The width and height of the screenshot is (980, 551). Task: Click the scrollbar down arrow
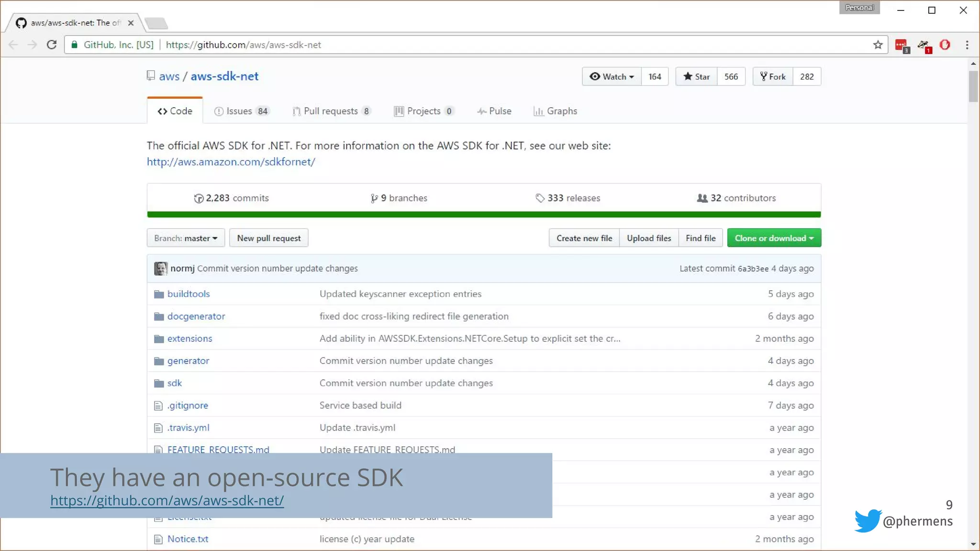pyautogui.click(x=973, y=544)
